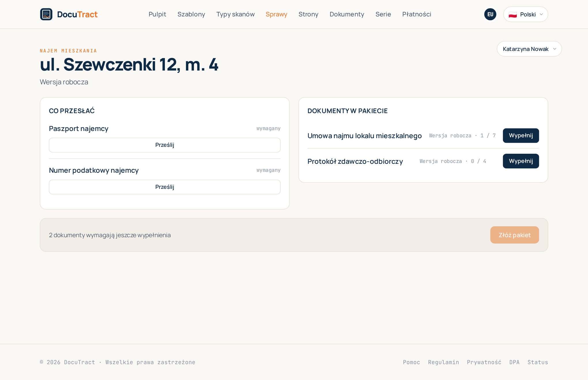Image resolution: width=588 pixels, height=380 pixels.
Task: Click Wypełnij for Protokół zdawczo-odbiorczy
Action: 521,161
